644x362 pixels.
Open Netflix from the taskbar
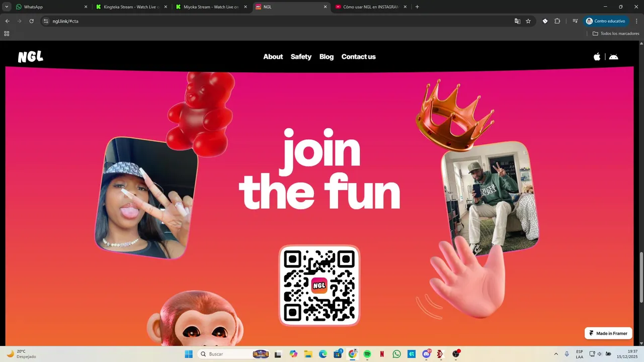[x=382, y=354]
